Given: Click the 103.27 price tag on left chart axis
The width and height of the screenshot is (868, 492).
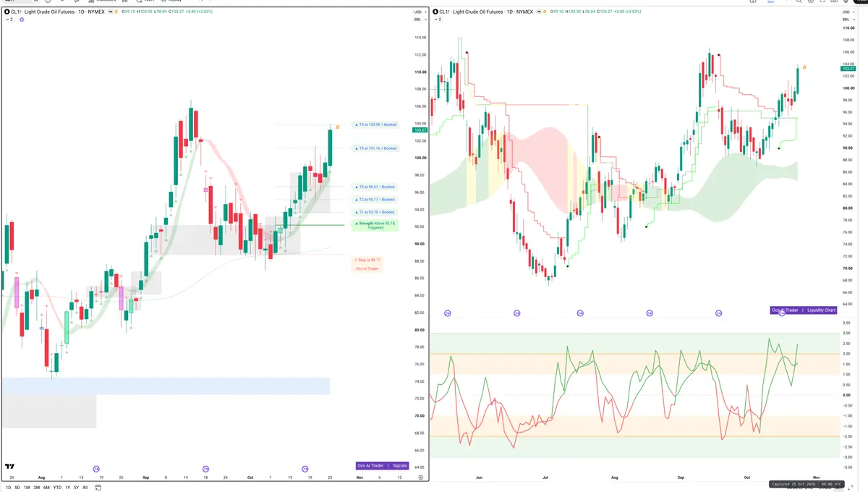Looking at the screenshot, I should (x=419, y=130).
